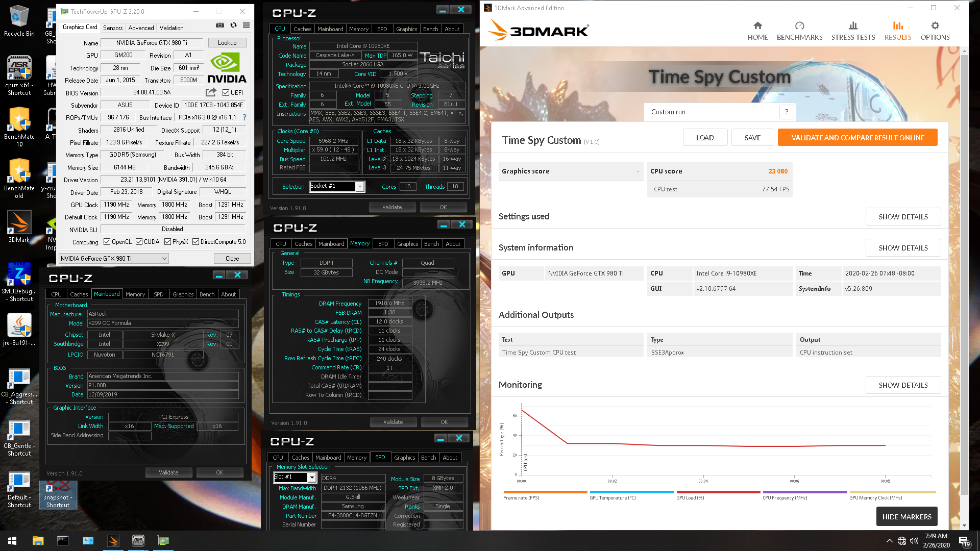Image resolution: width=980 pixels, height=551 pixels.
Task: Click the 3DMark RESULTS icon
Action: pos(898,26)
